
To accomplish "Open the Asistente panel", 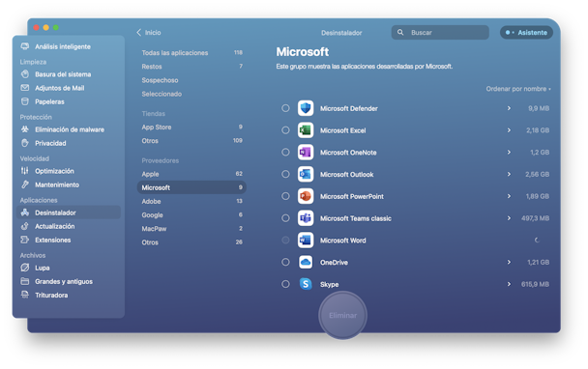I will pos(526,33).
